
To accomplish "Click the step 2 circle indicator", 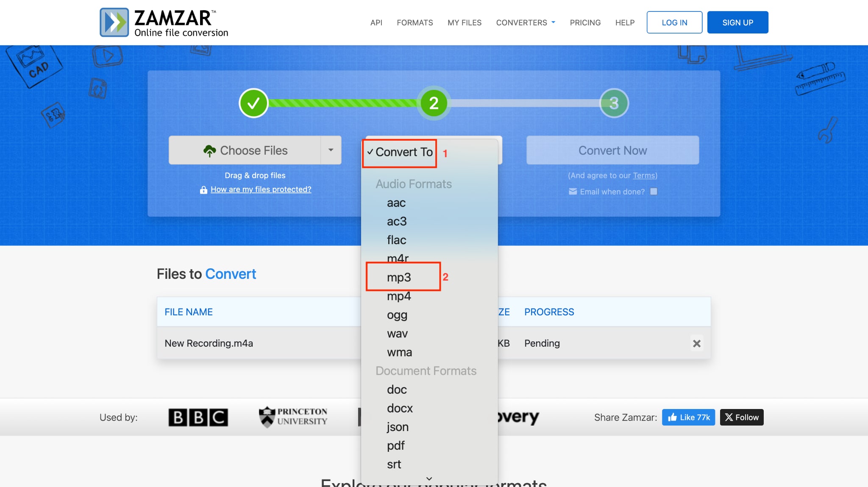I will (433, 103).
